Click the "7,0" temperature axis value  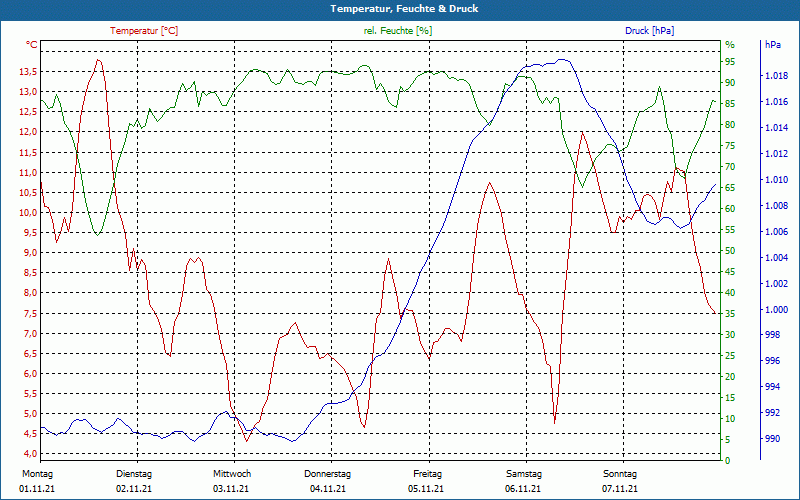point(30,334)
